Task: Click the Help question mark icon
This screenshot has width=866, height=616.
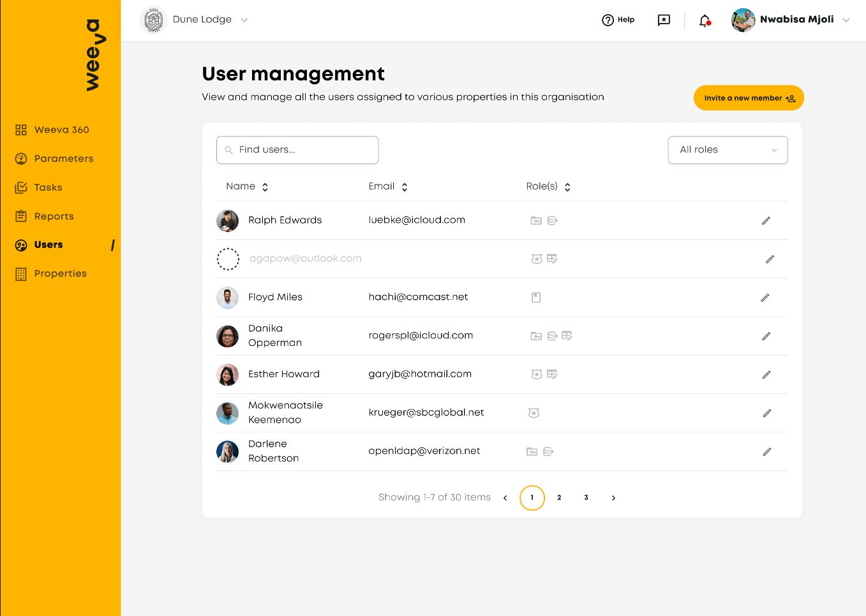Action: (x=608, y=20)
